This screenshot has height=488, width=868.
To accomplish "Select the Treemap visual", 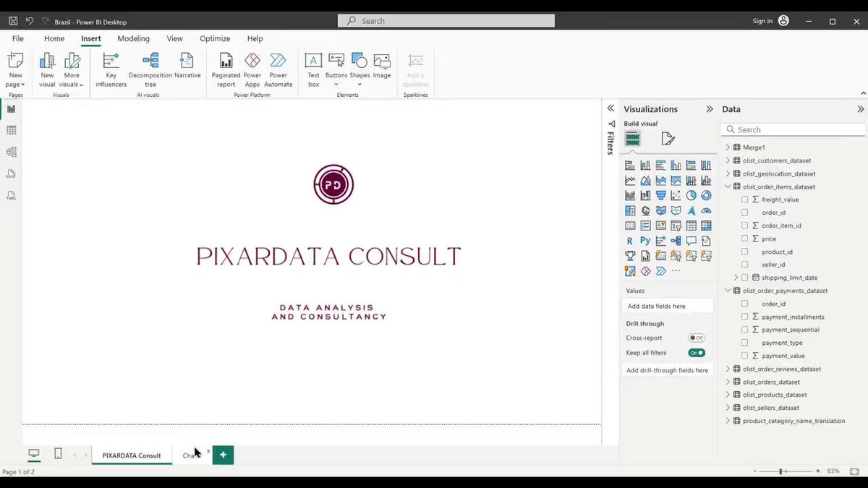I will pos(630,211).
